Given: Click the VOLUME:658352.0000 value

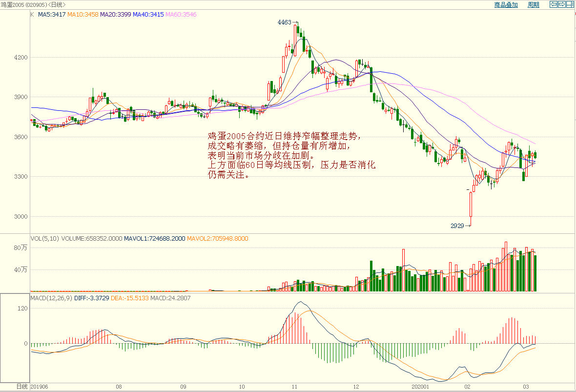Looking at the screenshot, I should click(x=91, y=238).
